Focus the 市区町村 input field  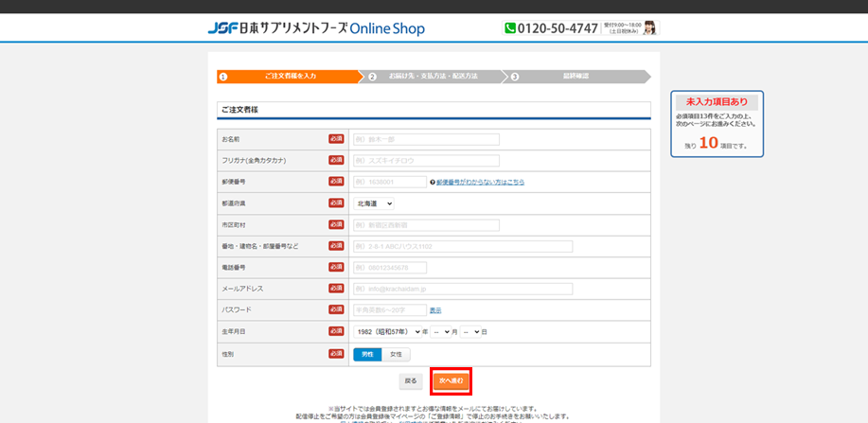(426, 225)
